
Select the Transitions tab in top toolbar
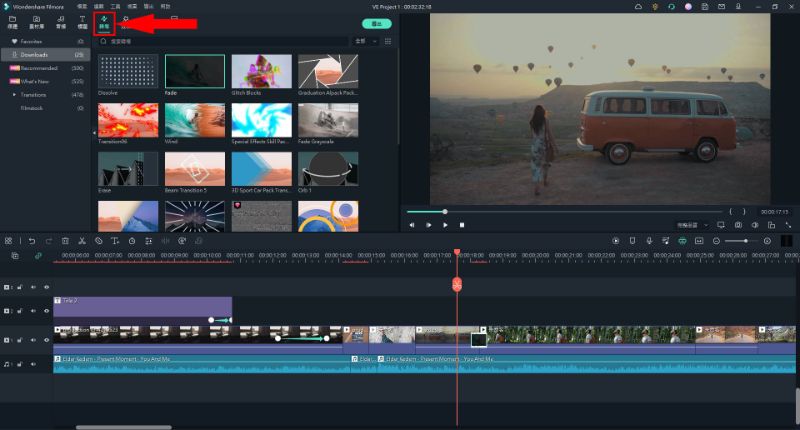104,22
